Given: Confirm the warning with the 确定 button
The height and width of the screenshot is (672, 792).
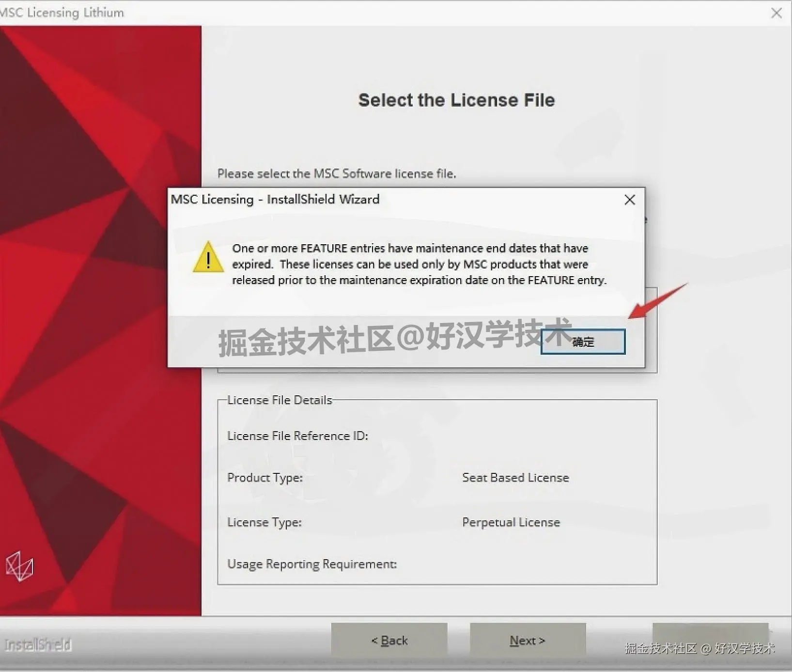Looking at the screenshot, I should pyautogui.click(x=583, y=342).
